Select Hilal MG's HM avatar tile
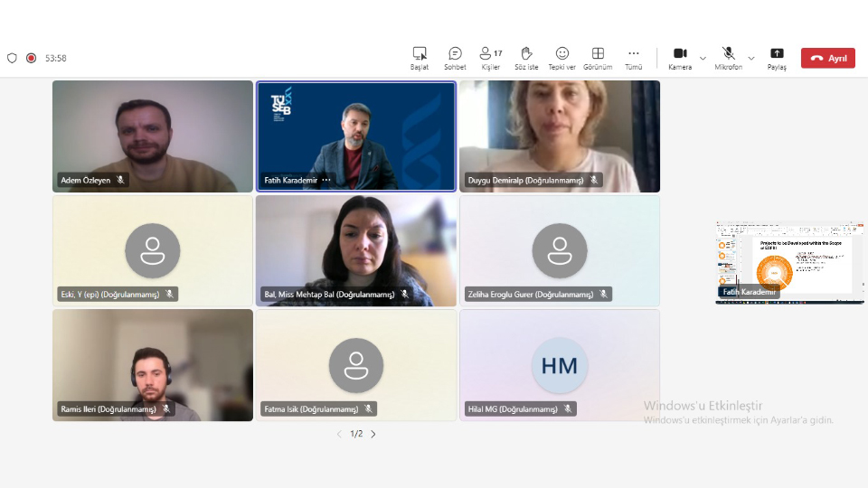The width and height of the screenshot is (868, 488). pos(560,365)
